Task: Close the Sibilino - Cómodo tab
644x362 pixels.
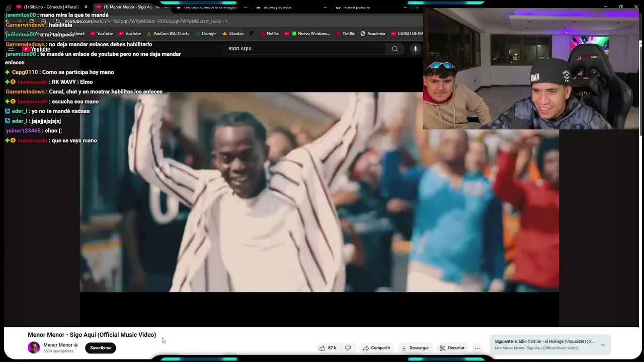Action: pos(86,7)
